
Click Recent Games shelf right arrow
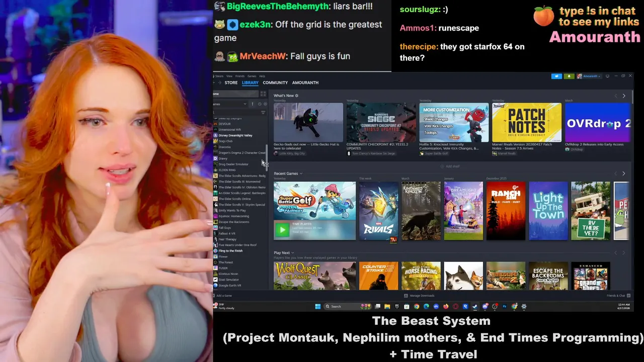tap(624, 173)
